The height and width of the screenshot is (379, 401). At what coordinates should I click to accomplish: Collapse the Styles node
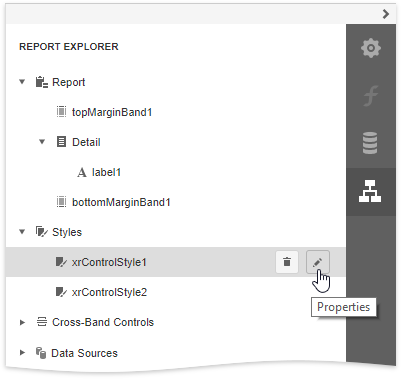pos(22,232)
